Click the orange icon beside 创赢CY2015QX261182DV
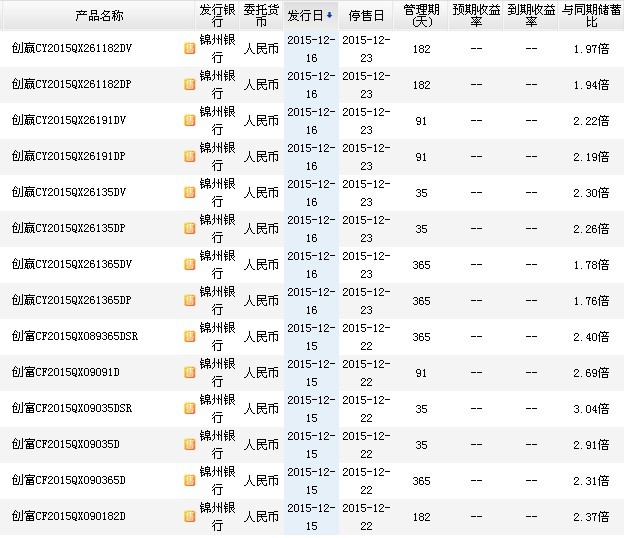 click(x=190, y=49)
